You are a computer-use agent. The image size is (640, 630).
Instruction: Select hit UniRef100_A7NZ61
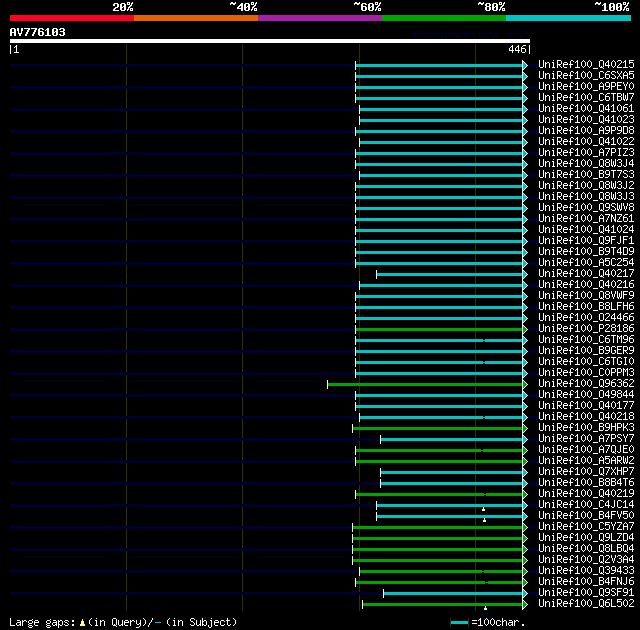tap(586, 219)
